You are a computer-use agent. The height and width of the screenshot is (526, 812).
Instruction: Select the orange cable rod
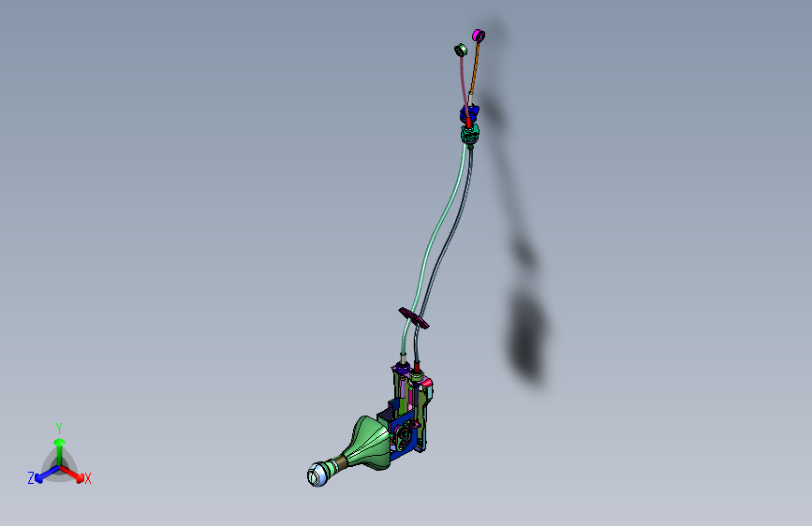475,67
